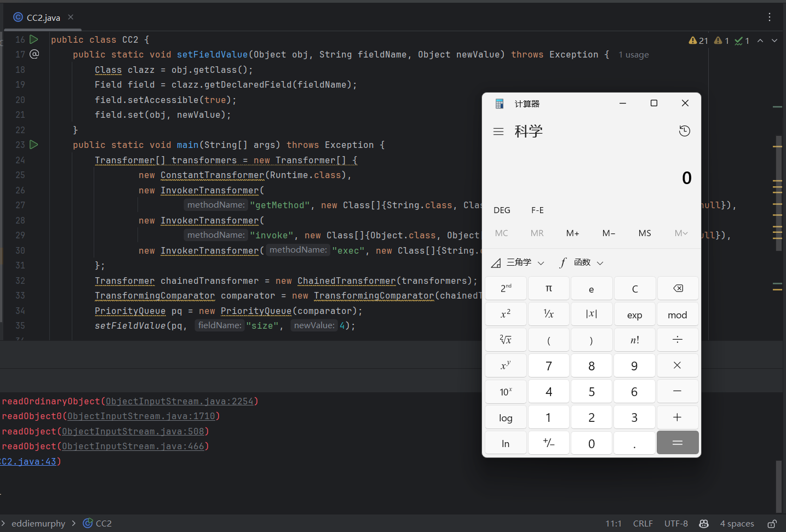Open the calculator history panel
The height and width of the screenshot is (532, 786).
[x=685, y=131]
